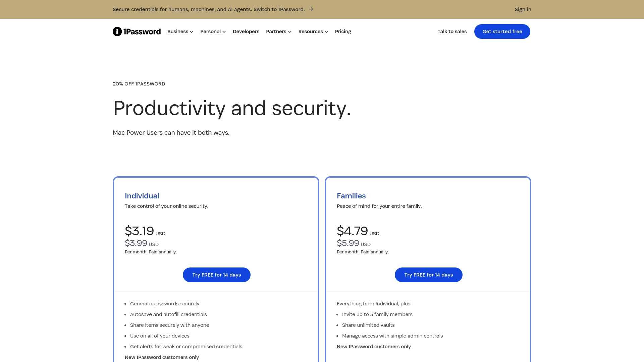This screenshot has width=644, height=362.
Task: Go to the Developers page
Action: click(246, 32)
